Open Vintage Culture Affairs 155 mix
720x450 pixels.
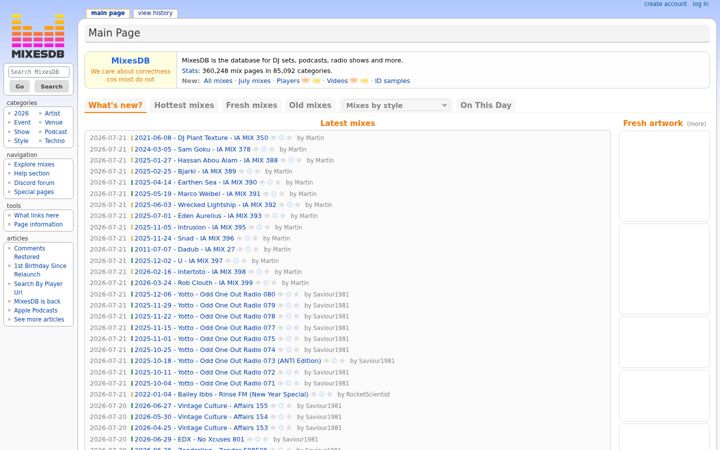point(201,406)
